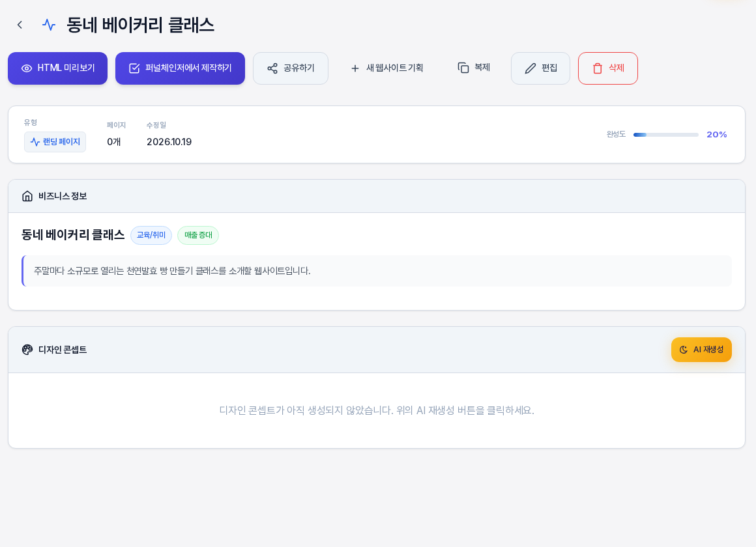Click the 비즈니스 정보 section header
756x547 pixels.
click(377, 196)
